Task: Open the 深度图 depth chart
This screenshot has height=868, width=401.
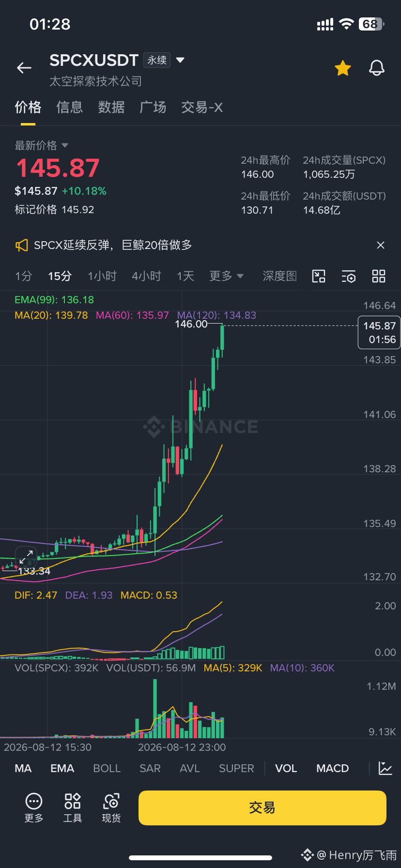Action: [x=280, y=276]
